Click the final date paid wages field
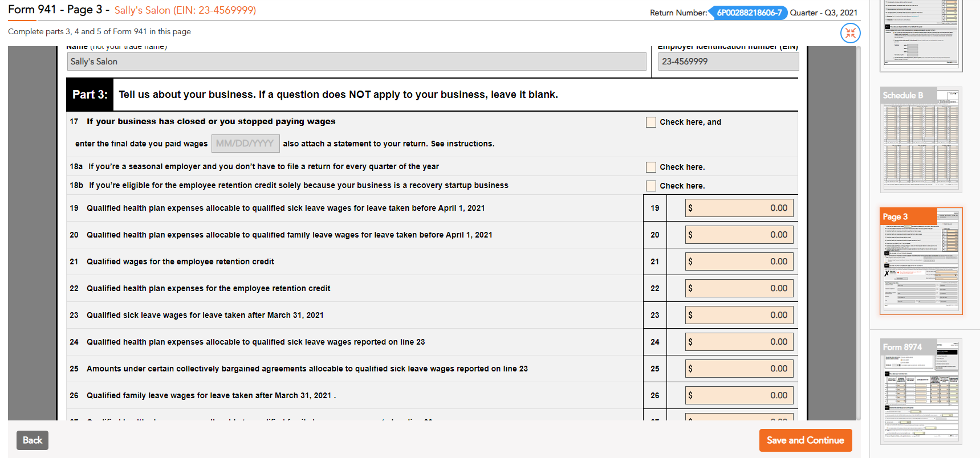 [245, 144]
